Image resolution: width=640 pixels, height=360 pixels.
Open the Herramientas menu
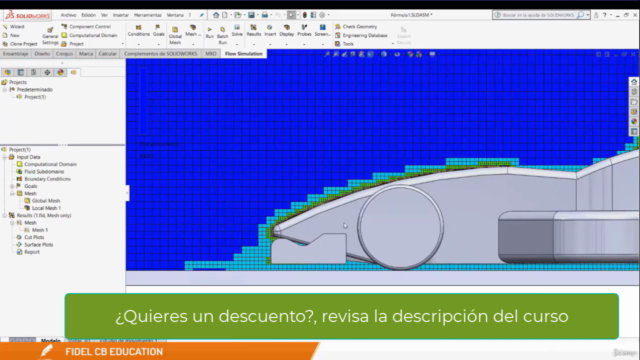148,15
